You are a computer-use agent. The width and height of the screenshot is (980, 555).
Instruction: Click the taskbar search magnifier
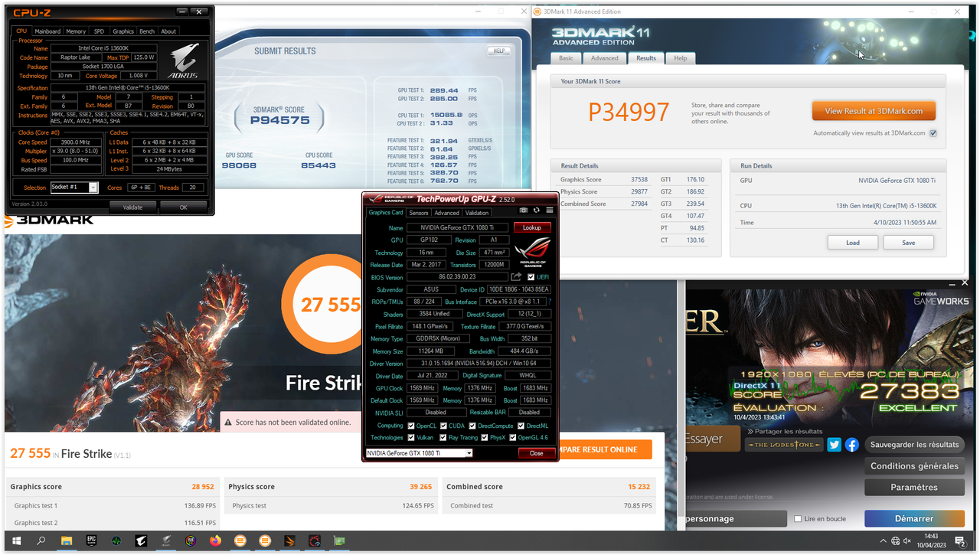41,541
